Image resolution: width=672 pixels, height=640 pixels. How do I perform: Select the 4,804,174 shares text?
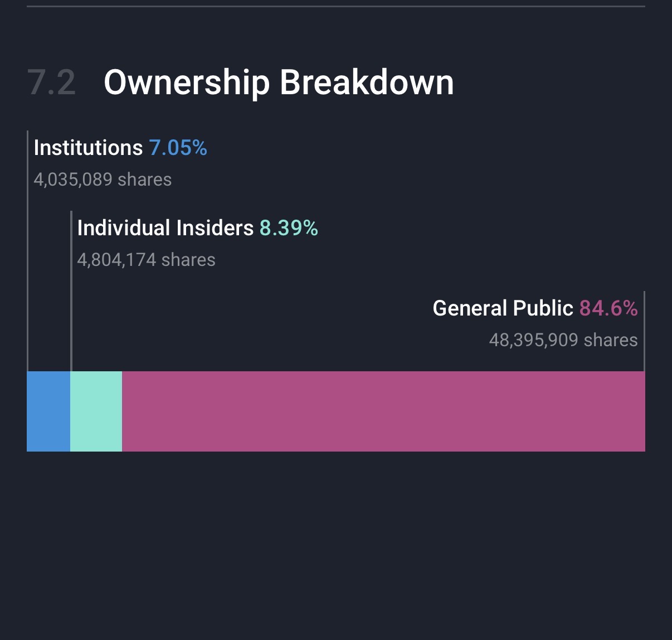146,260
